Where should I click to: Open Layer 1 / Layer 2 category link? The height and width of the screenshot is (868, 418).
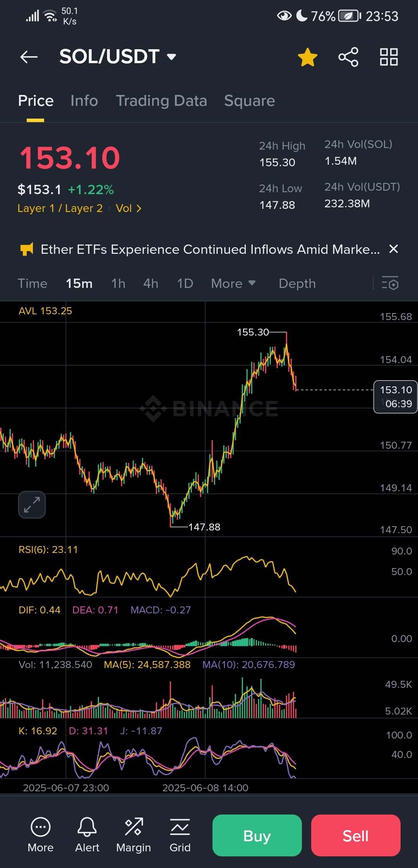pos(60,208)
